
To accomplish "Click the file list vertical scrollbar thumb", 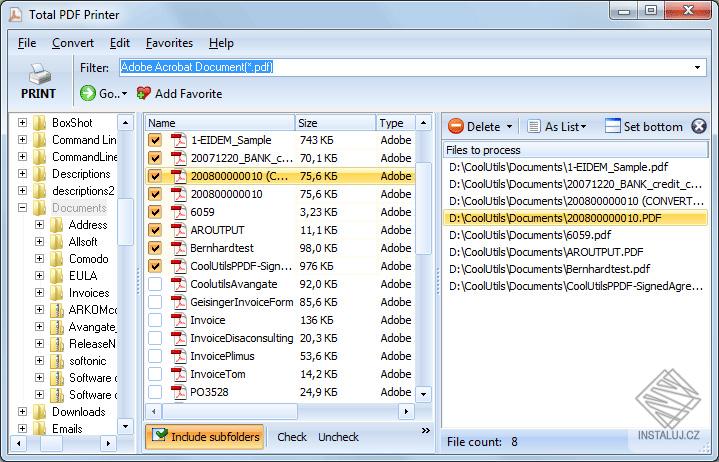I will pos(423,209).
